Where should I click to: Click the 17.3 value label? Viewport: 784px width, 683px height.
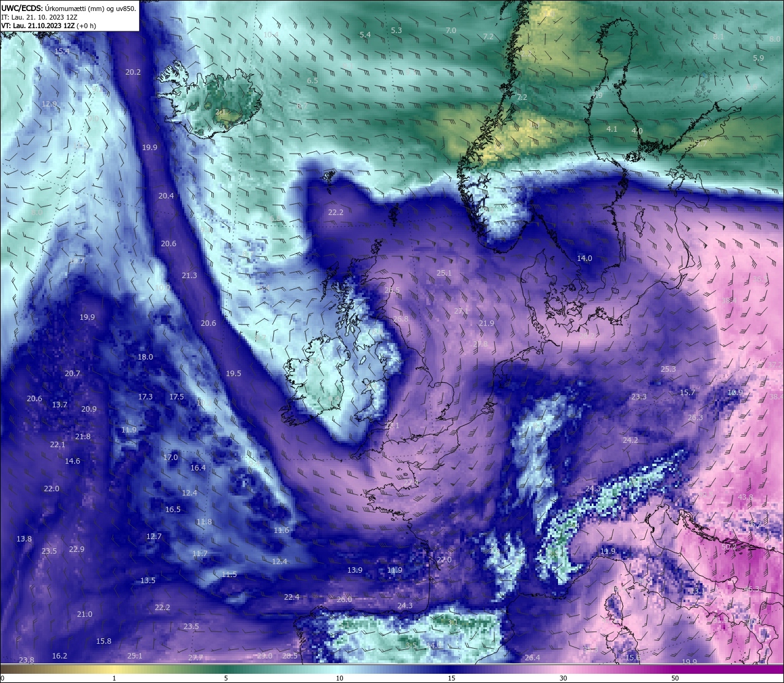click(x=145, y=397)
